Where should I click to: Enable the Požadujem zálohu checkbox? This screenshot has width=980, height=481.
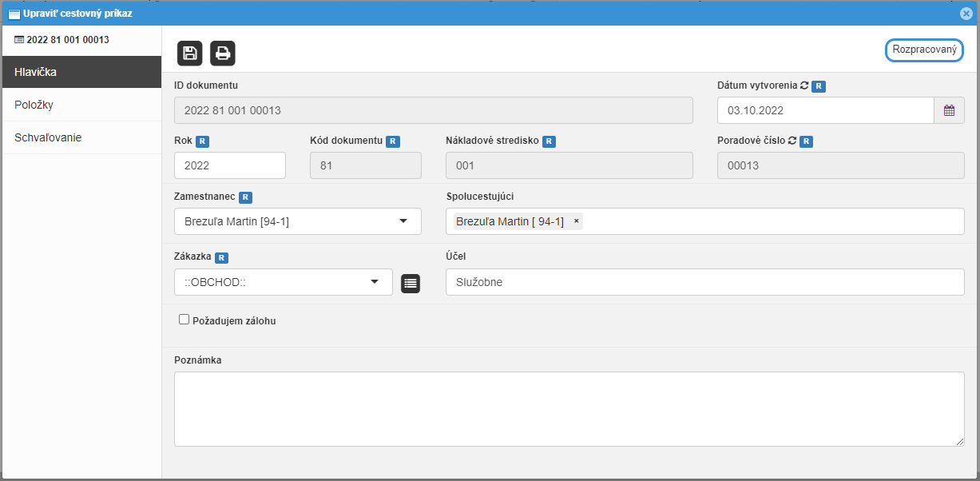pos(184,320)
